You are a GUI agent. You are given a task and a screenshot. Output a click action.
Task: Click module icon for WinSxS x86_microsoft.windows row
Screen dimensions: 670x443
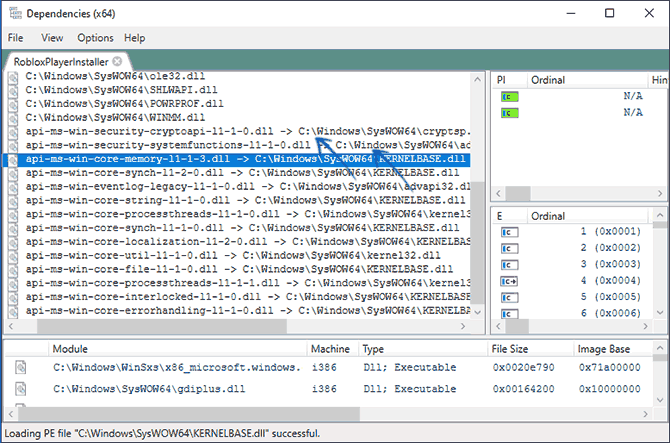point(21,367)
